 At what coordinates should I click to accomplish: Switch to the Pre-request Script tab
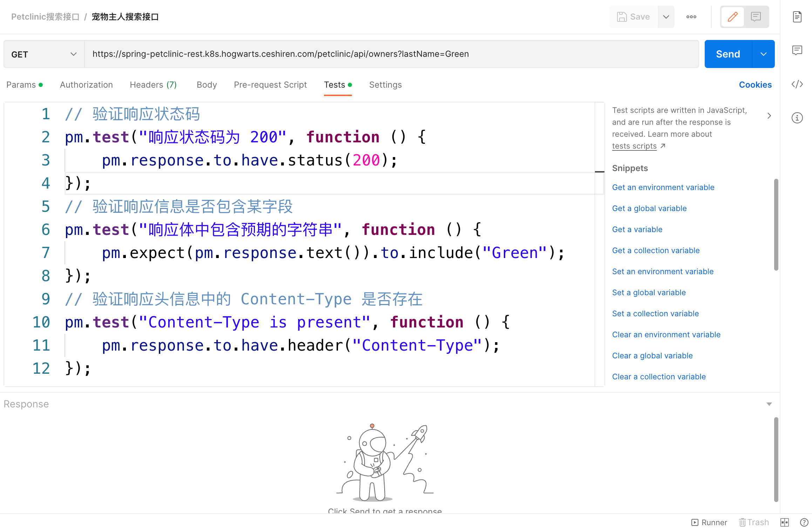pyautogui.click(x=270, y=85)
